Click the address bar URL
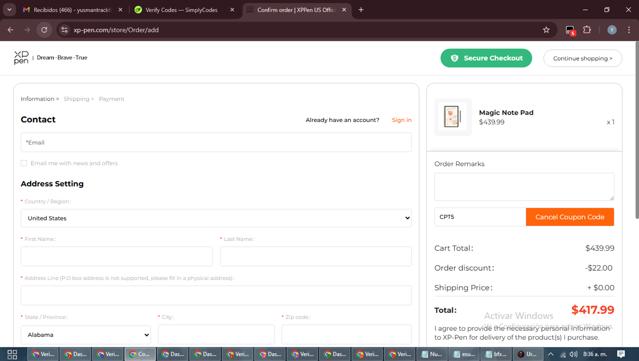This screenshot has height=361, width=639. [x=116, y=30]
